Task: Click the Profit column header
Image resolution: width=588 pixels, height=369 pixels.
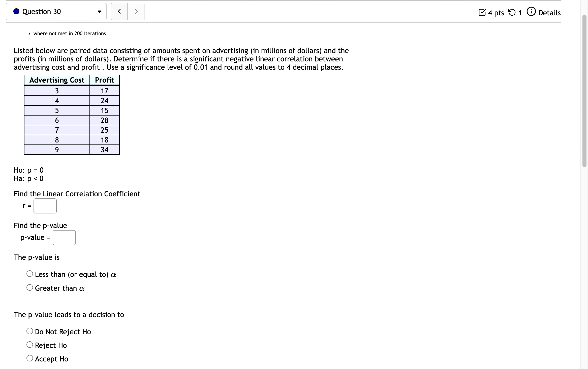Action: coord(104,80)
